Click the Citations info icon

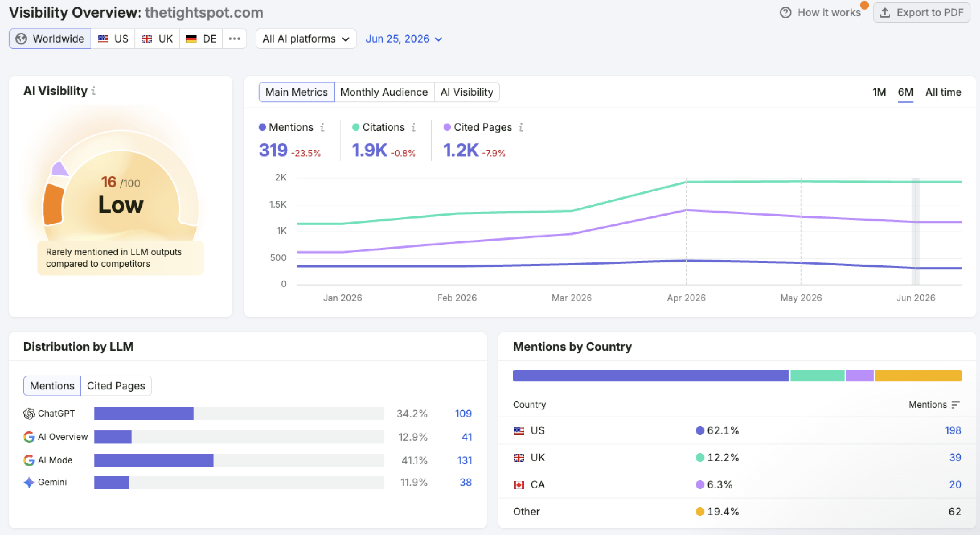[413, 127]
